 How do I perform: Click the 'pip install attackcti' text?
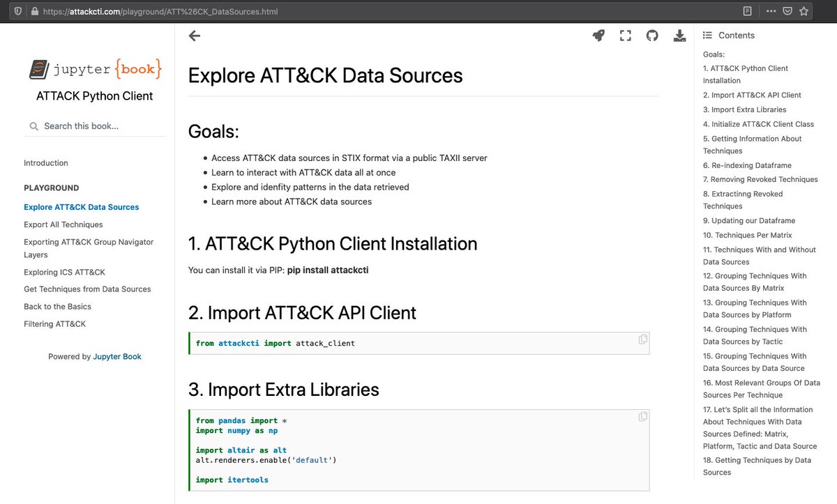pos(328,270)
